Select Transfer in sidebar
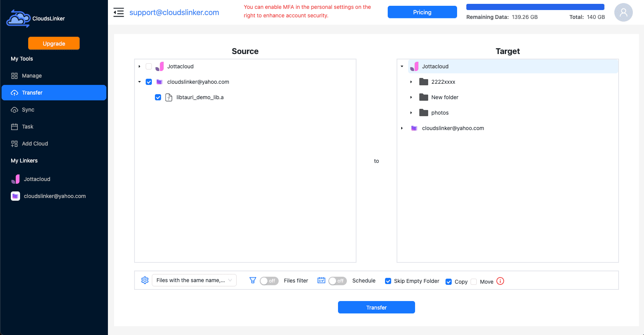Image resolution: width=644 pixels, height=335 pixels. [54, 93]
